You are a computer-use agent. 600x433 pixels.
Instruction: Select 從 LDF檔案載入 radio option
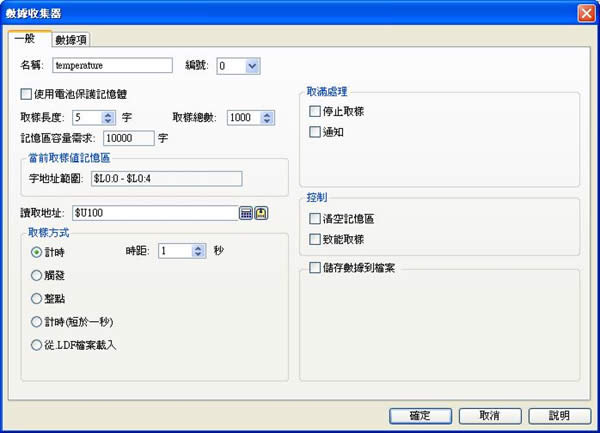(37, 344)
